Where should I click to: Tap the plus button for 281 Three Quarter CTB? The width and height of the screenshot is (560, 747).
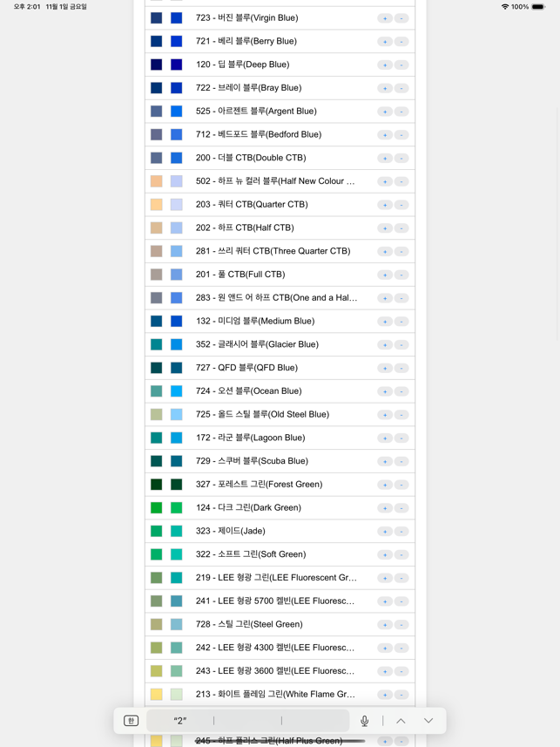click(385, 252)
